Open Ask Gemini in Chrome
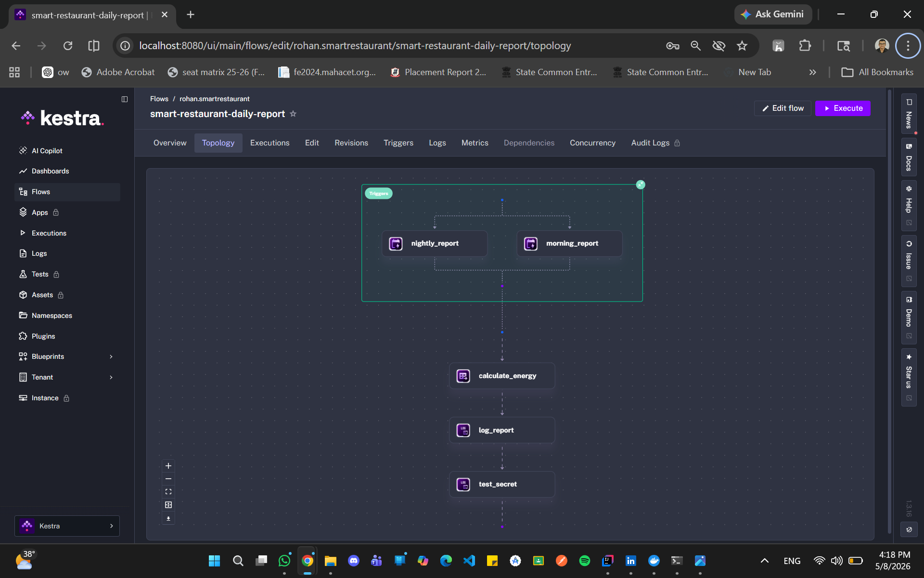924x578 pixels. [773, 14]
